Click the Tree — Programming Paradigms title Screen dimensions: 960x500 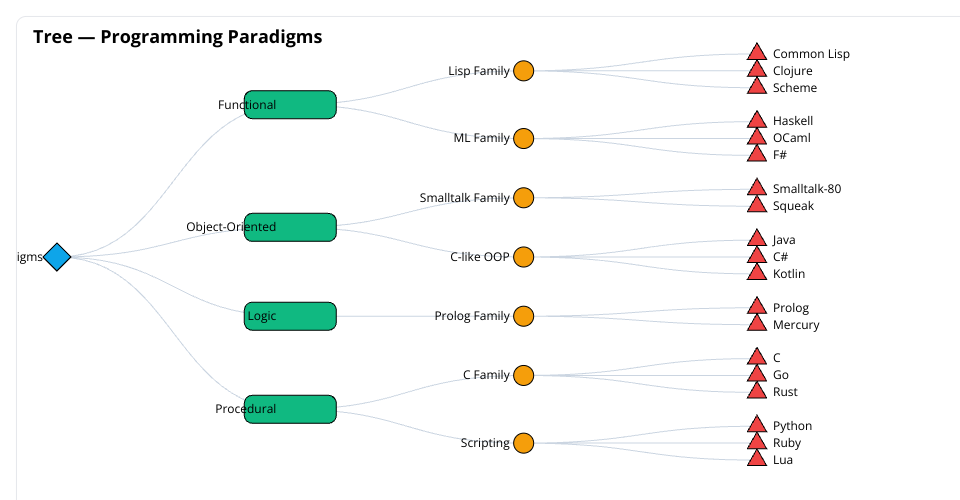click(x=177, y=37)
